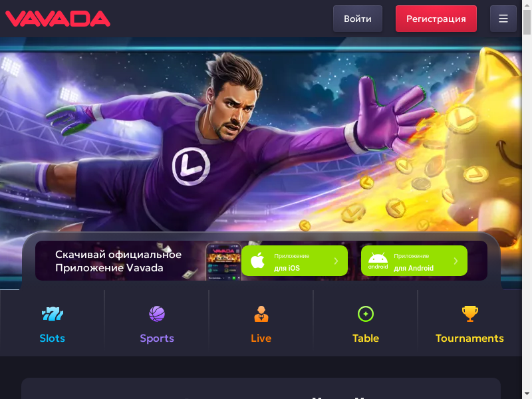Viewport: 532px width, 399px height.
Task: Open the hamburger menu icon
Action: tap(503, 19)
